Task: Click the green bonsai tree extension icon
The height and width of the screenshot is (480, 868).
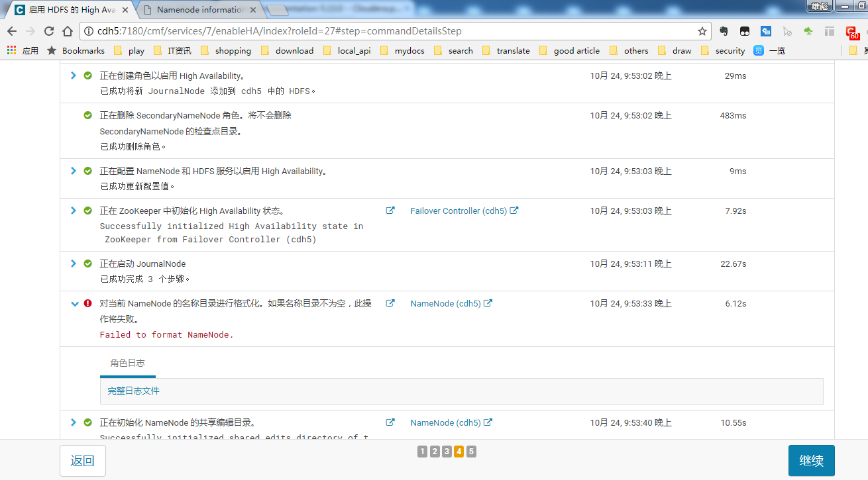Action: (808, 31)
